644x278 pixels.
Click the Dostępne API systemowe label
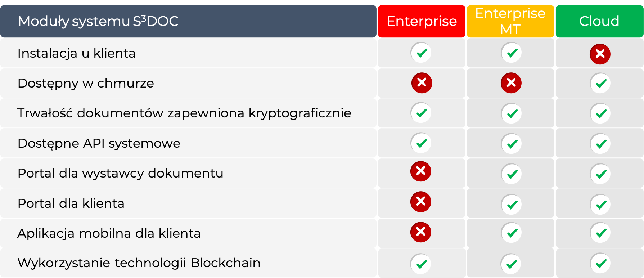click(x=99, y=143)
